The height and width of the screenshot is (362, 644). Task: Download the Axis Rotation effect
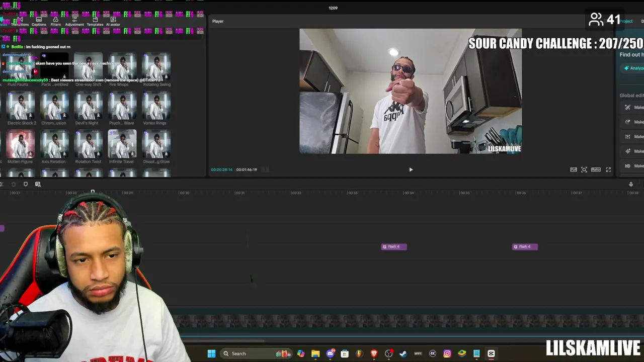(64, 154)
